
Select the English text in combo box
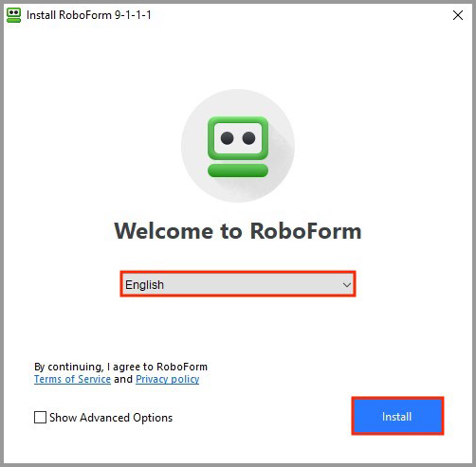pos(144,285)
